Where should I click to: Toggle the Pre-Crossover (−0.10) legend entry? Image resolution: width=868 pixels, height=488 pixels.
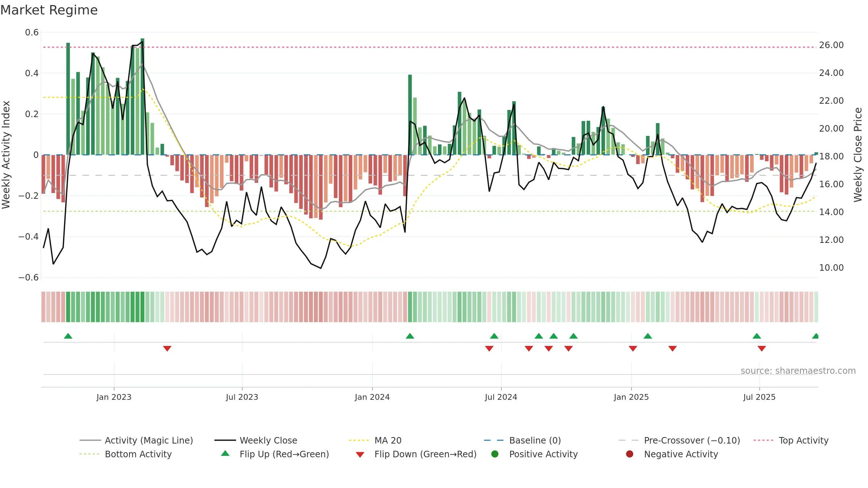point(679,440)
